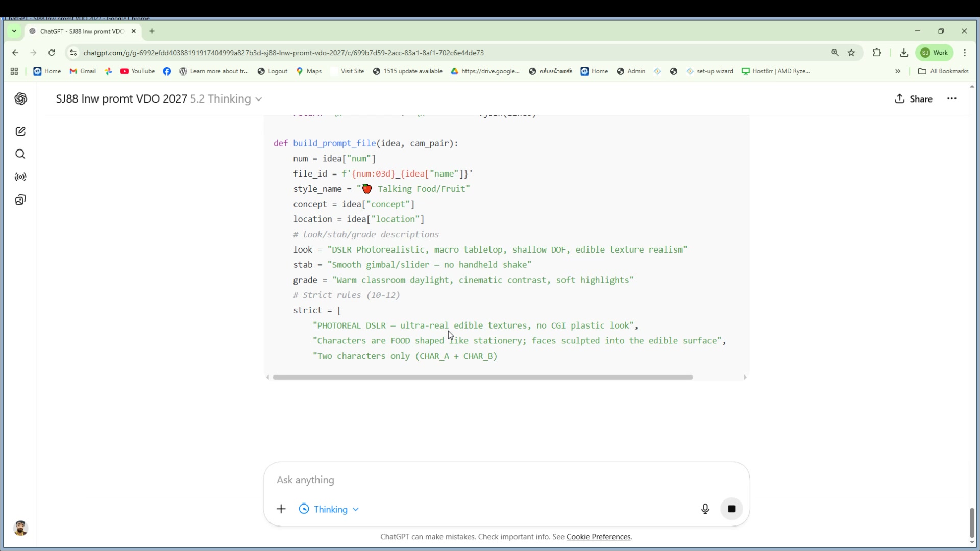Open the tab search dropdown arrow

point(14,31)
